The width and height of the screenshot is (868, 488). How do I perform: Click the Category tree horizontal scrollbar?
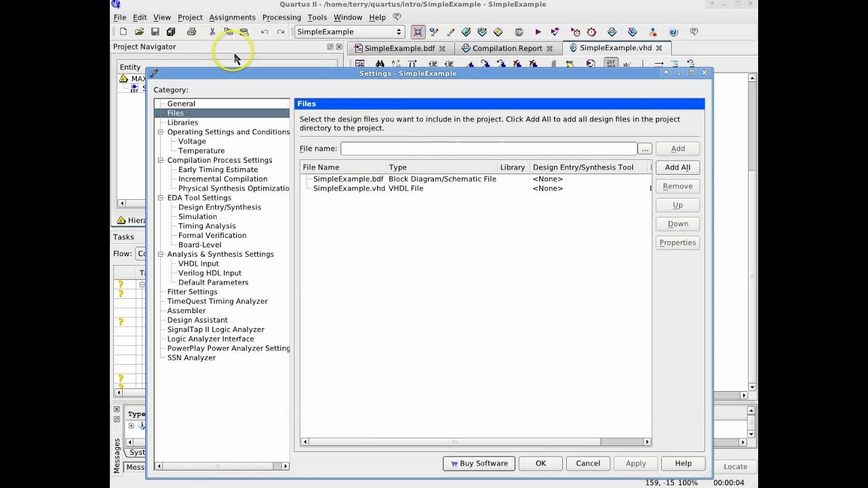pyautogui.click(x=222, y=466)
